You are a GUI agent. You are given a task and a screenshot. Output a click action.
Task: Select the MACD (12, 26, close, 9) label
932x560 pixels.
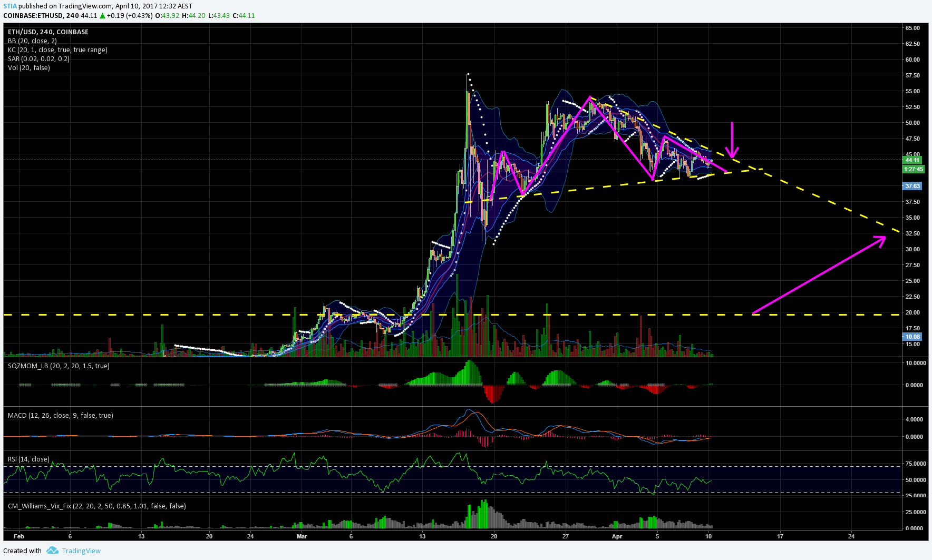point(60,416)
